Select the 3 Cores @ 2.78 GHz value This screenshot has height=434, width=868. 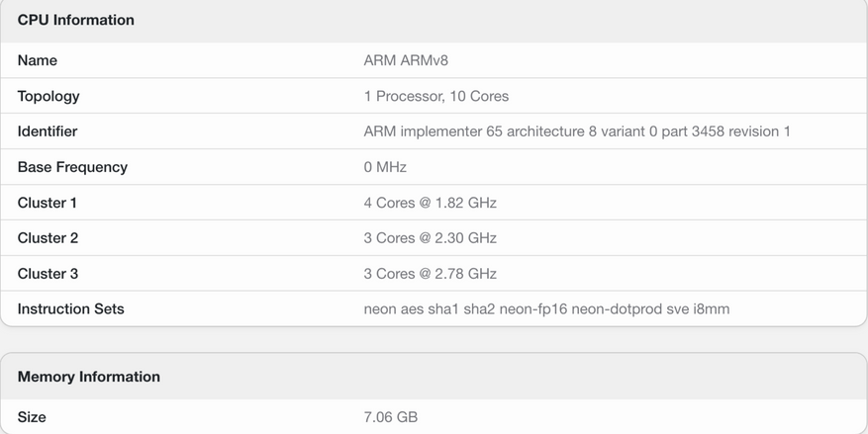[x=431, y=274]
